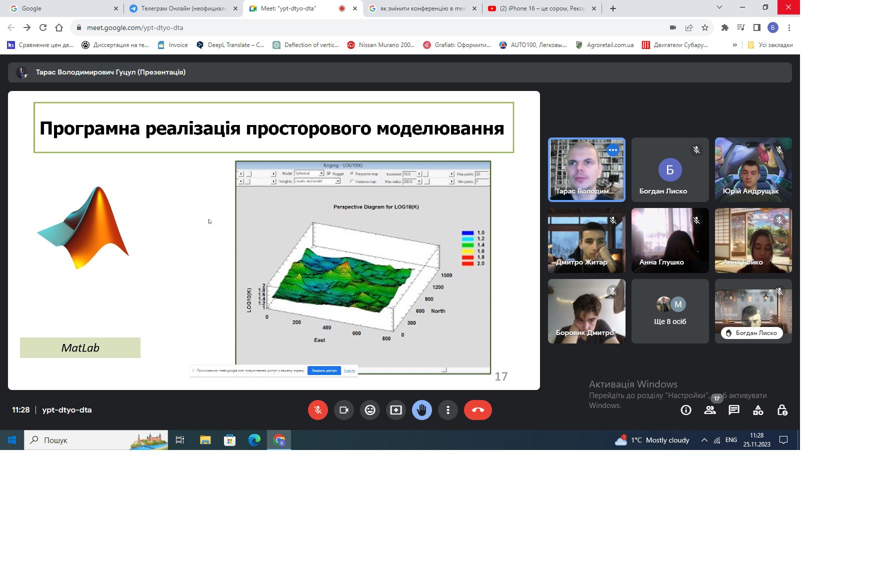The image size is (893, 588).
Task: Click the blue stop sharing button
Action: click(x=324, y=370)
